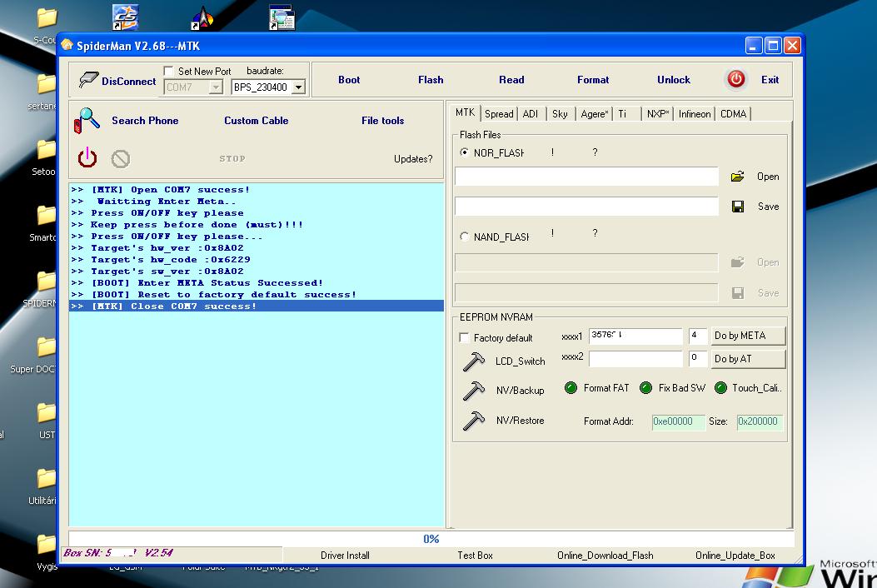
Task: Click the red power icon under Search Phone
Action: (x=87, y=158)
